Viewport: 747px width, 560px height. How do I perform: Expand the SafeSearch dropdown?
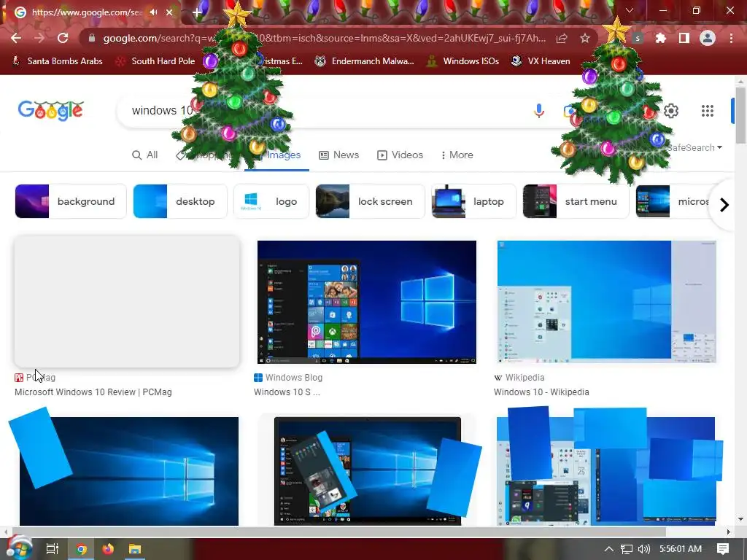tap(694, 147)
